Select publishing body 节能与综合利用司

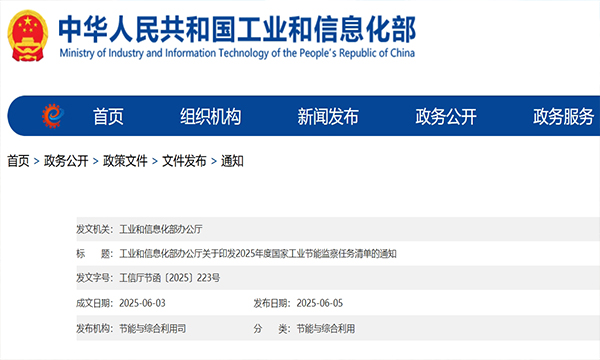tap(152, 328)
